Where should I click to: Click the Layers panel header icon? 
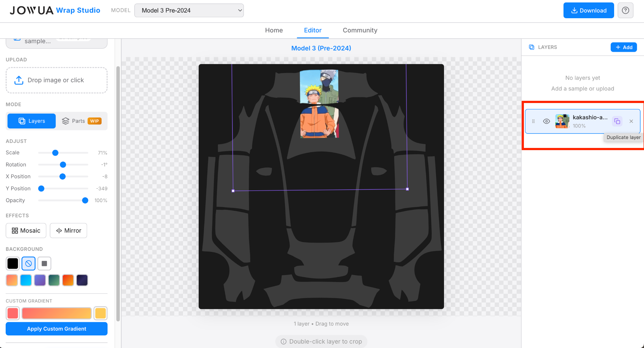coord(531,47)
